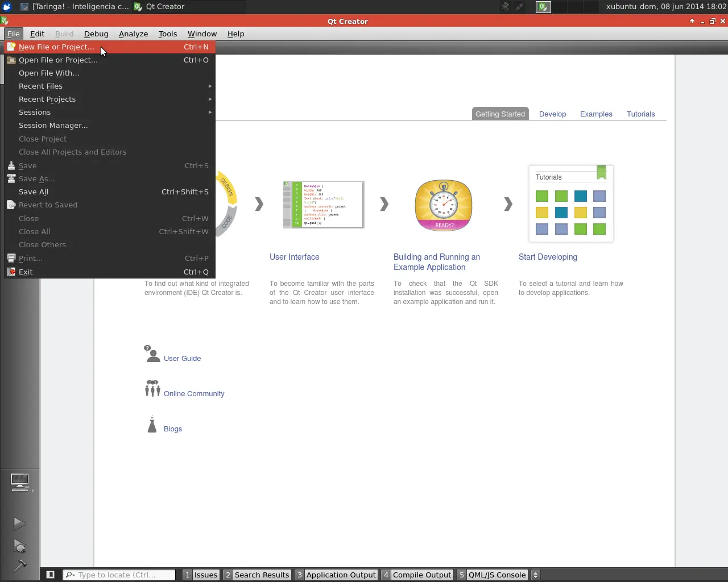Follow the User Guide link
The width and height of the screenshot is (728, 582).
pos(183,359)
